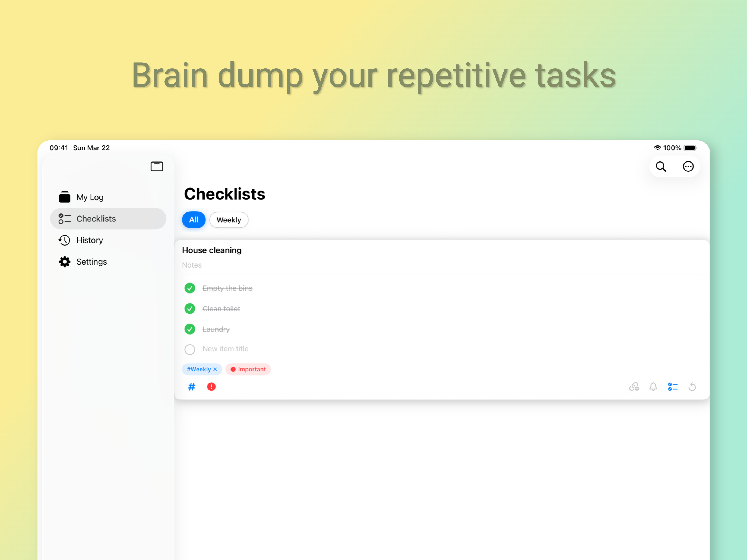Remove the #Weekly tag
Viewport: 747px width, 560px height.
215,370
